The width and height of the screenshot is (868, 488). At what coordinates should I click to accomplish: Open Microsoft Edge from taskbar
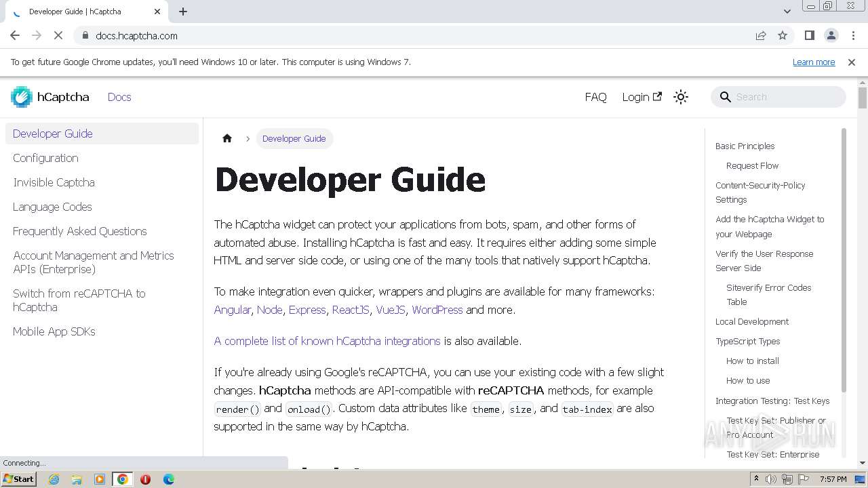pyautogui.click(x=169, y=479)
